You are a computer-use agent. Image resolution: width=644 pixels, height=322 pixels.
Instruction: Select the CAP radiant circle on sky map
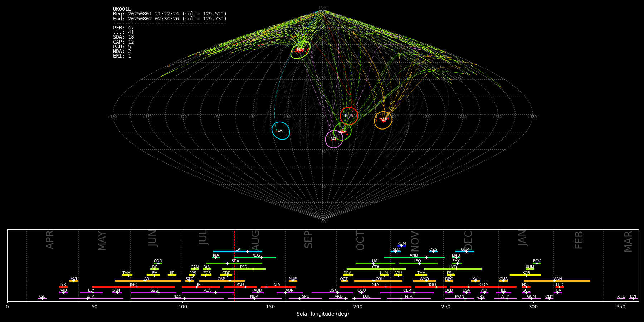pyautogui.click(x=383, y=120)
